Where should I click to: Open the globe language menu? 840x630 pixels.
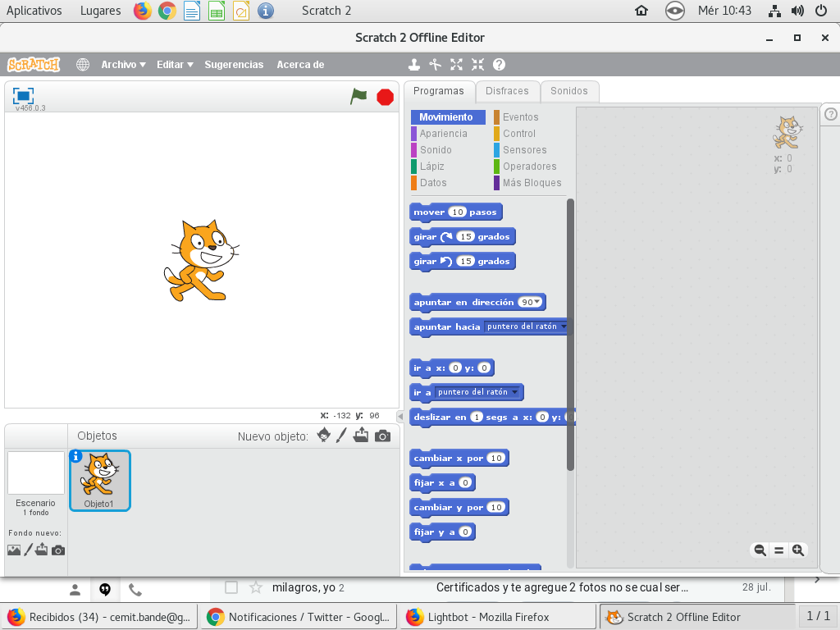[83, 65]
